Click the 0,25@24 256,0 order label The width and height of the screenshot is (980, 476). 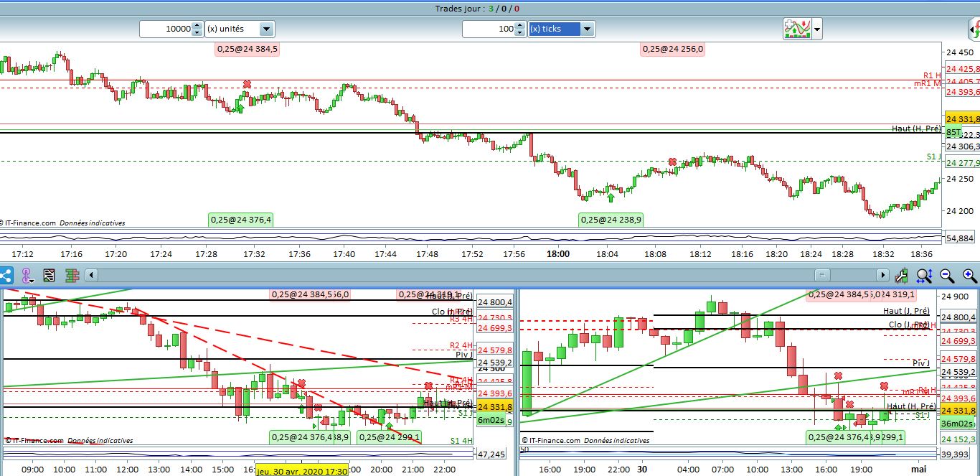click(x=673, y=49)
